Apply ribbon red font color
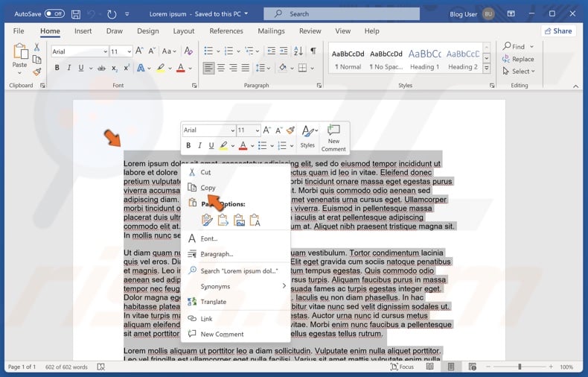Screen dimensions: 588x377 point(181,68)
